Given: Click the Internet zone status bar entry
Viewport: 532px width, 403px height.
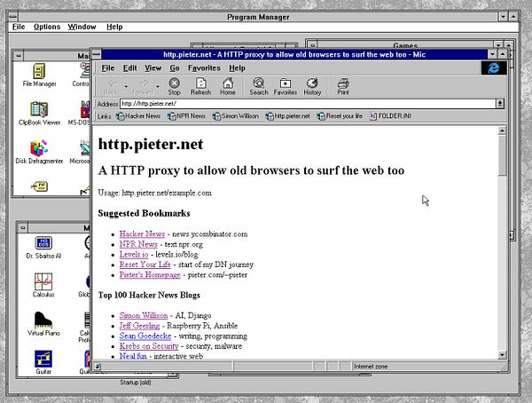Looking at the screenshot, I should tap(371, 367).
